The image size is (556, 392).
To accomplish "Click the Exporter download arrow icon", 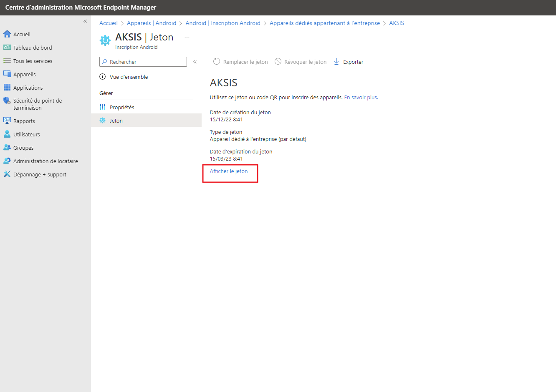I will (x=336, y=62).
